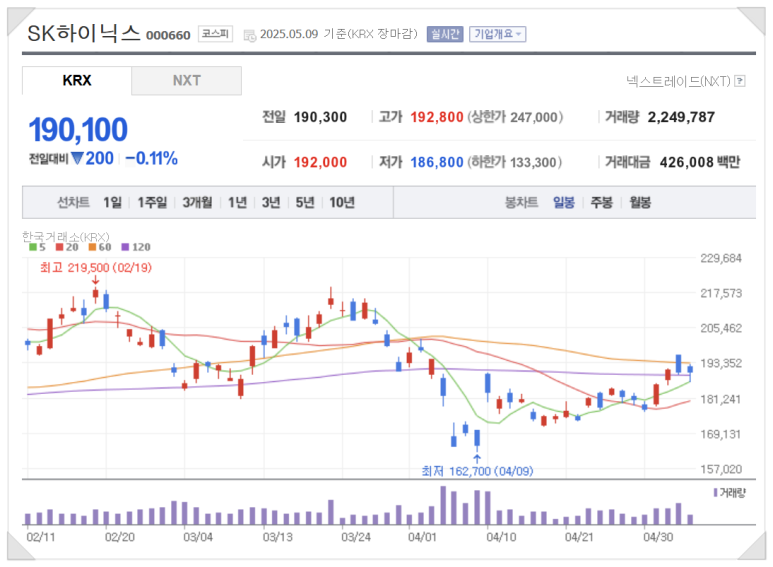This screenshot has width=773, height=567.
Task: Click the 시가 value 192,000
Action: pyautogui.click(x=320, y=162)
